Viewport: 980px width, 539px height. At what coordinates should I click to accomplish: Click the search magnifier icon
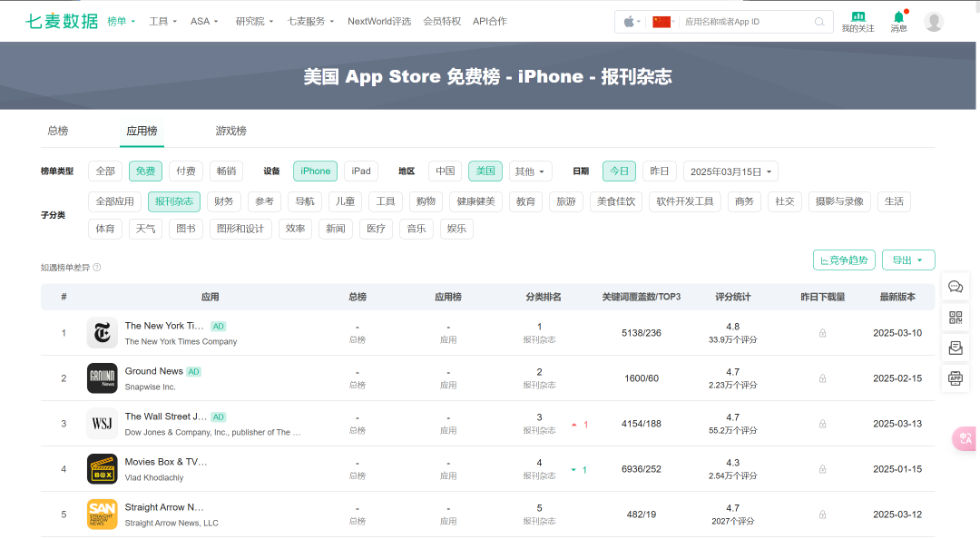coord(819,22)
